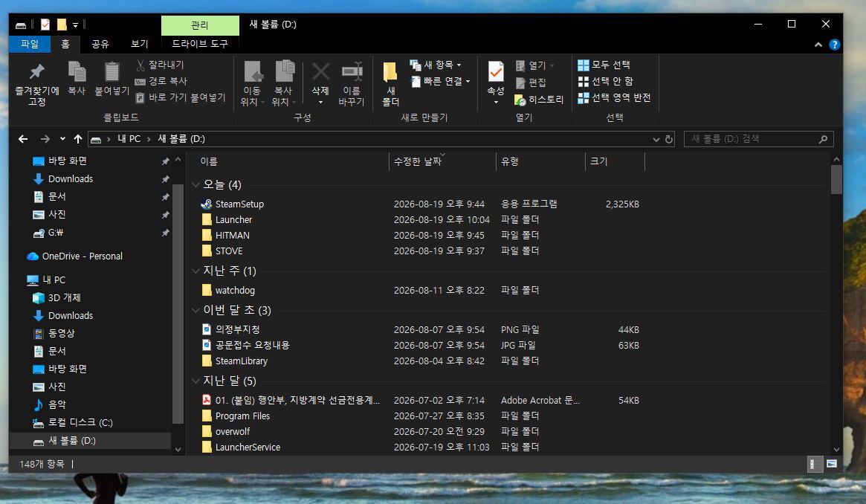
Task: Pin to Quick access (즐겨찾기에 고정)
Action: 37,84
